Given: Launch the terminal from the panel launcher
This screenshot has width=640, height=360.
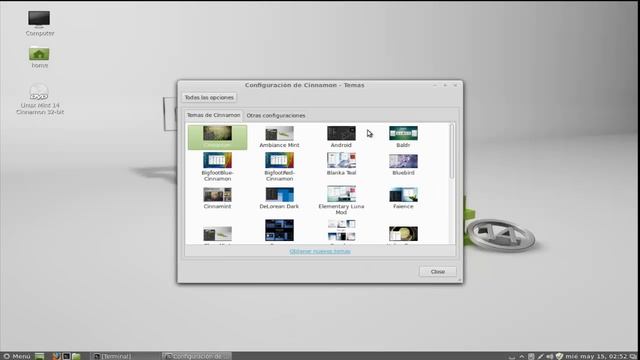Looking at the screenshot, I should click(x=66, y=356).
